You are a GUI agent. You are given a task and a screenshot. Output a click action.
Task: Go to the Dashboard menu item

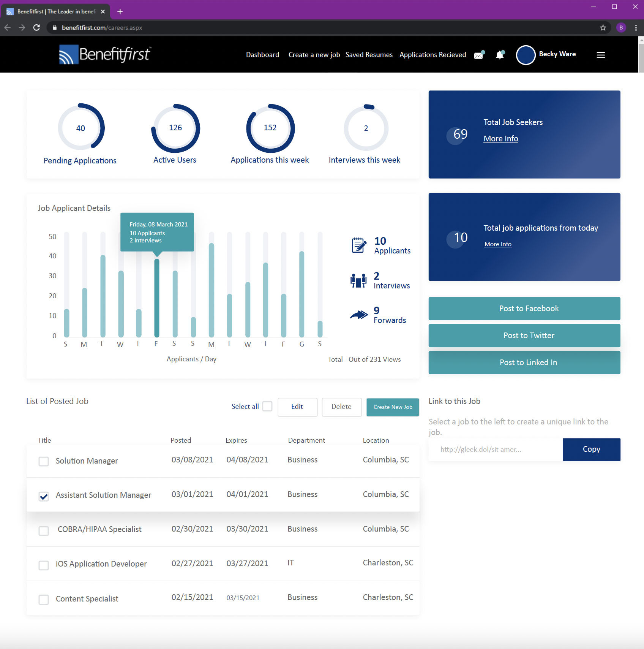262,55
